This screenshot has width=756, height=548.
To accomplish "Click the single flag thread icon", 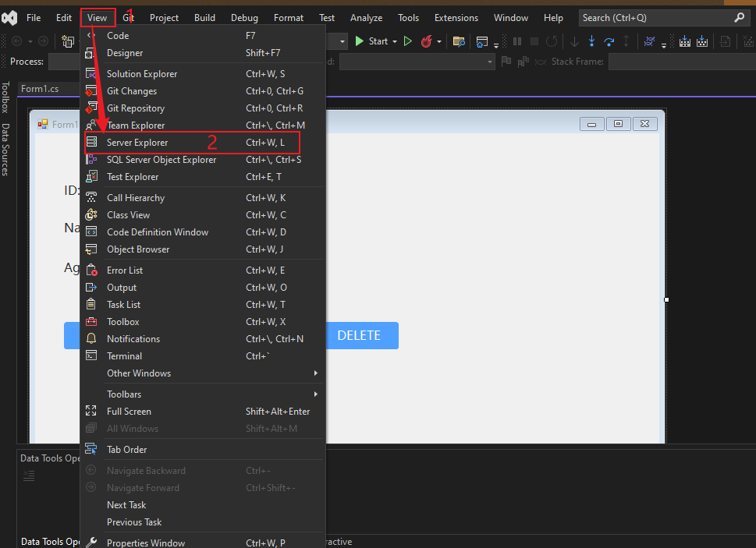I will point(506,62).
